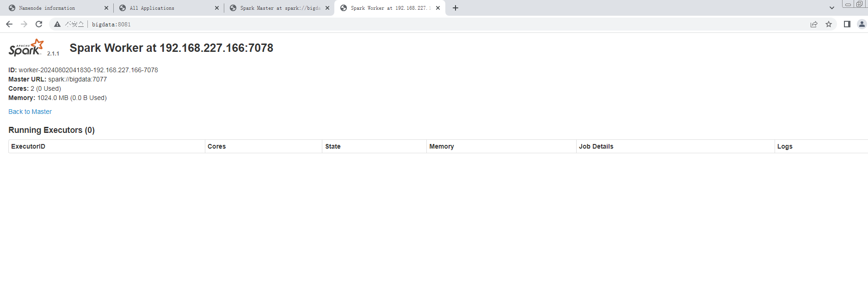868x294 pixels.
Task: Share this page via share icon
Action: [x=814, y=24]
